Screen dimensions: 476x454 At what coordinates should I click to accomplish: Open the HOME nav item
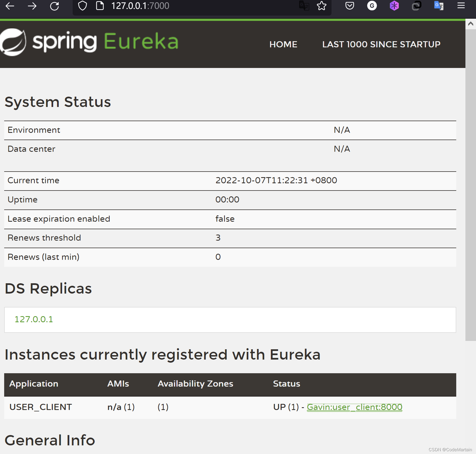283,44
